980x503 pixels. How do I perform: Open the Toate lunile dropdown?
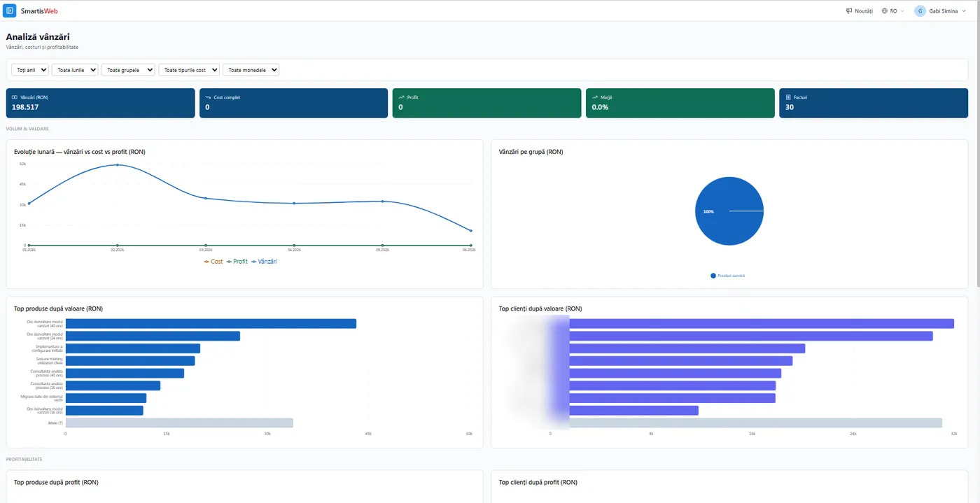pyautogui.click(x=75, y=70)
